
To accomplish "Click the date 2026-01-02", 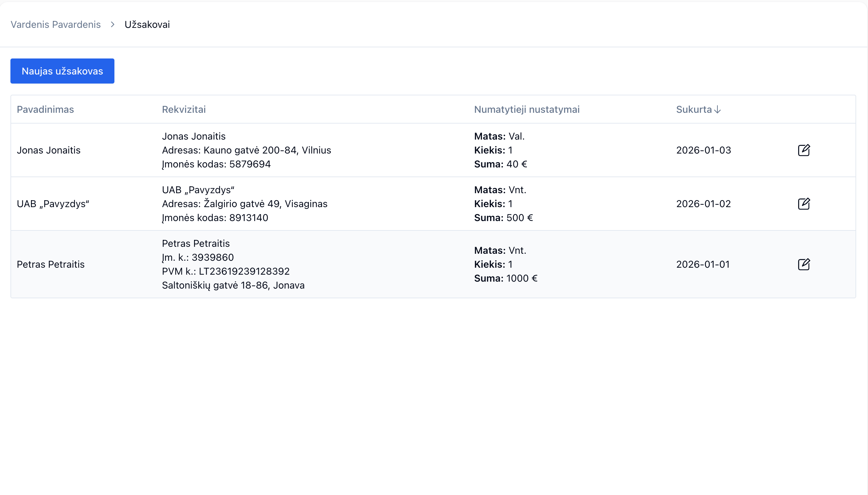I will [703, 204].
